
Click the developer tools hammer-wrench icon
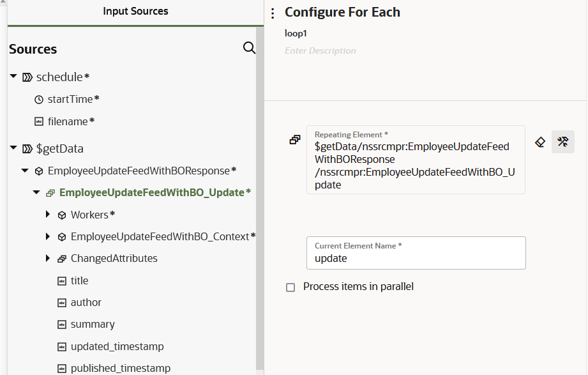563,142
